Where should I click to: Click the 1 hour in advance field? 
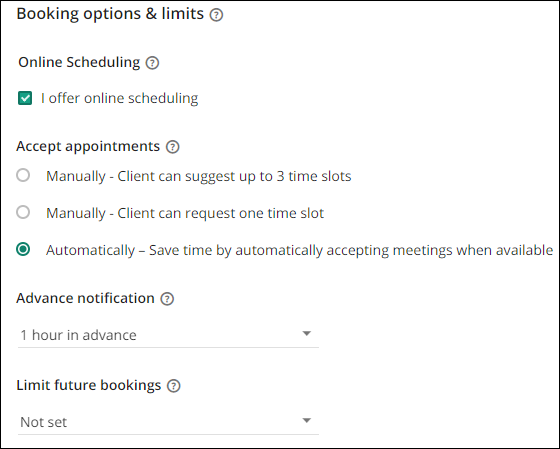pyautogui.click(x=168, y=335)
